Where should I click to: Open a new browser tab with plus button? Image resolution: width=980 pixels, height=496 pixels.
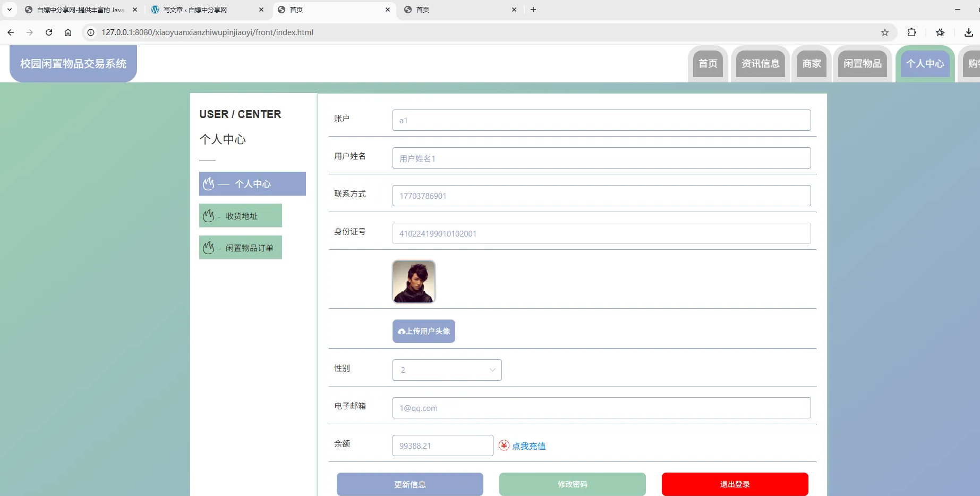click(x=533, y=10)
